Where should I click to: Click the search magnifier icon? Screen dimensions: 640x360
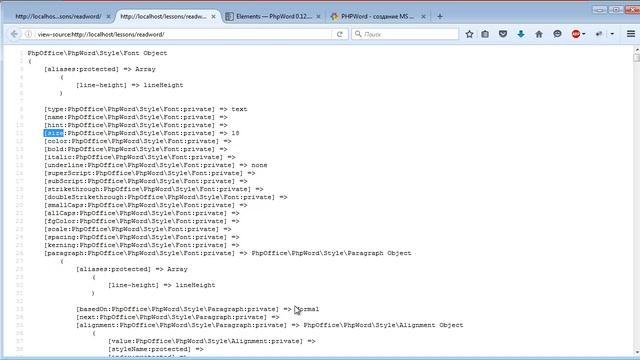(358, 34)
